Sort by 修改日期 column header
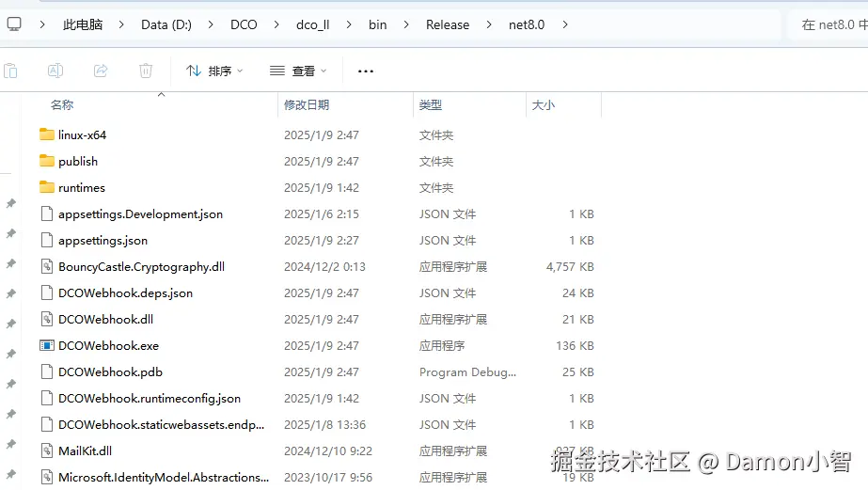 307,104
